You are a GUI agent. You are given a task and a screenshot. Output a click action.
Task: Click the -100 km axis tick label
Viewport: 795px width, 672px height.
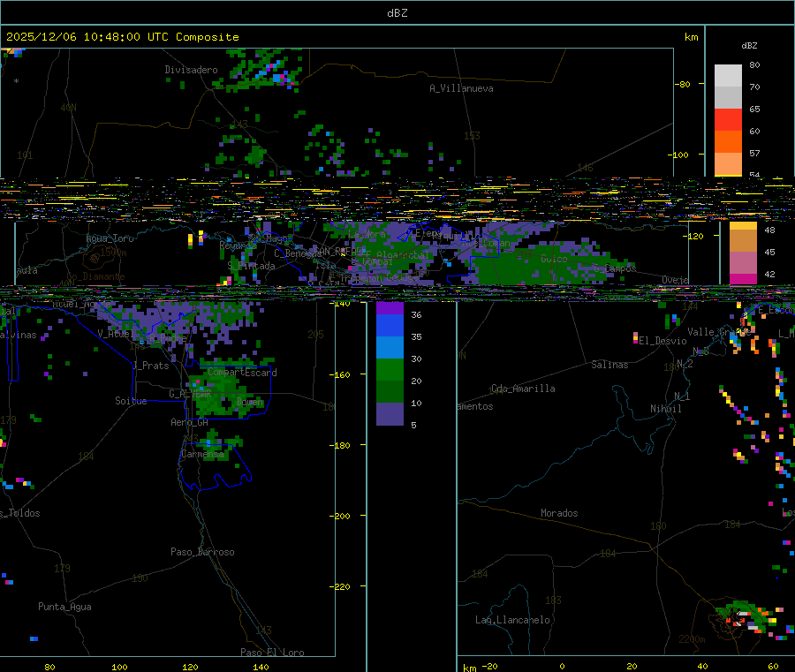[678, 155]
